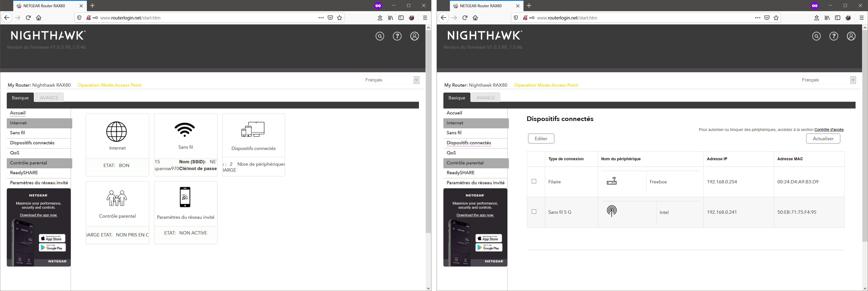Select the Basique tab in the right window
Image resolution: width=868 pixels, height=291 pixels.
point(457,98)
